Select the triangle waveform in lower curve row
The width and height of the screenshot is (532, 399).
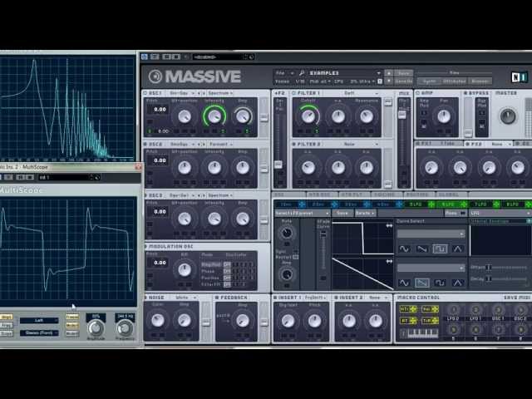[457, 283]
